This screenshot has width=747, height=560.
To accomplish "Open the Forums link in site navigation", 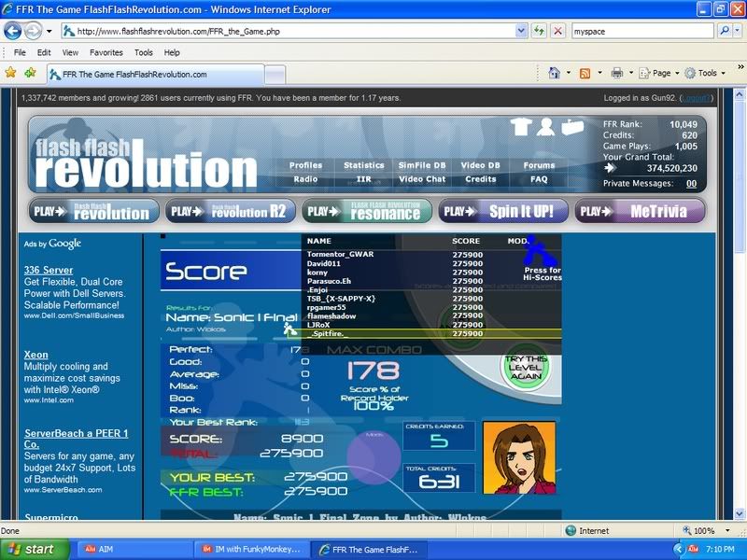I will pos(539,165).
